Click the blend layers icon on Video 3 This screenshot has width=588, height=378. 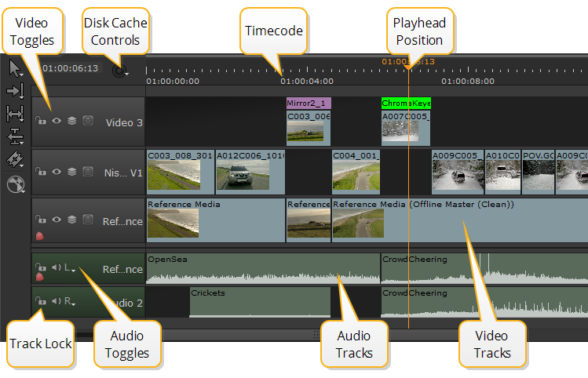point(71,122)
